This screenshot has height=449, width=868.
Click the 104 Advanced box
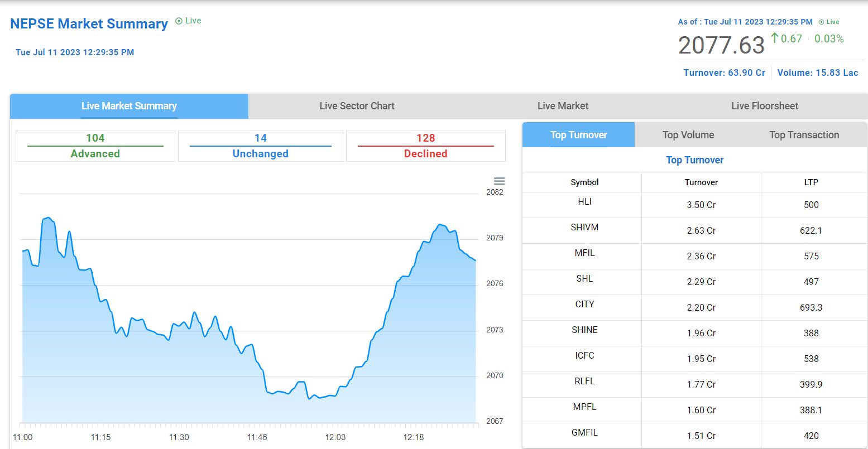95,146
